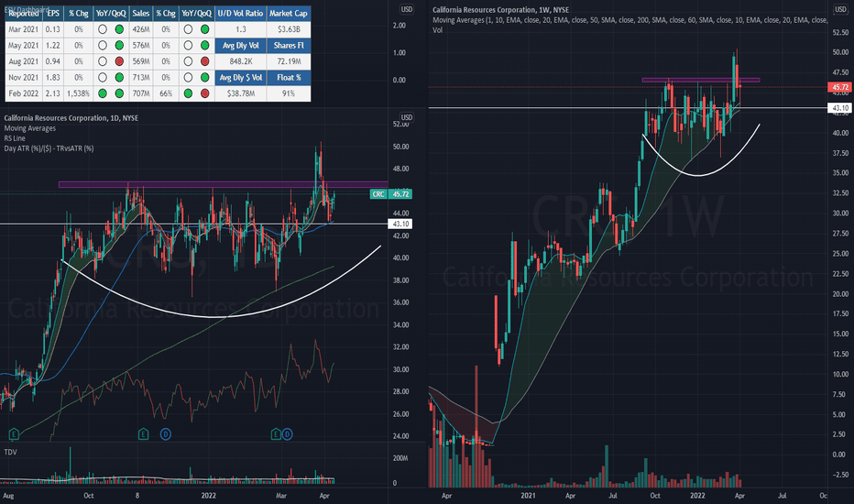854x504 pixels.
Task: Click the 1,538% EPS change cell
Action: 79,93
